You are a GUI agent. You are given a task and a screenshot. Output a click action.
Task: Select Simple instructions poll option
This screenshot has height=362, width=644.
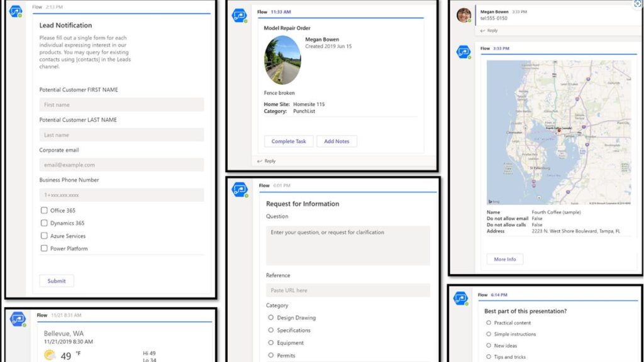[x=488, y=334]
